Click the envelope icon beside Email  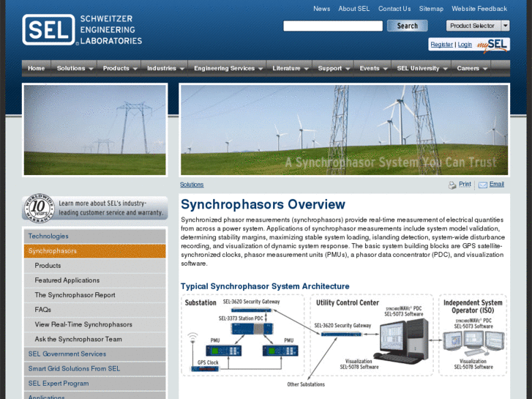coord(483,184)
